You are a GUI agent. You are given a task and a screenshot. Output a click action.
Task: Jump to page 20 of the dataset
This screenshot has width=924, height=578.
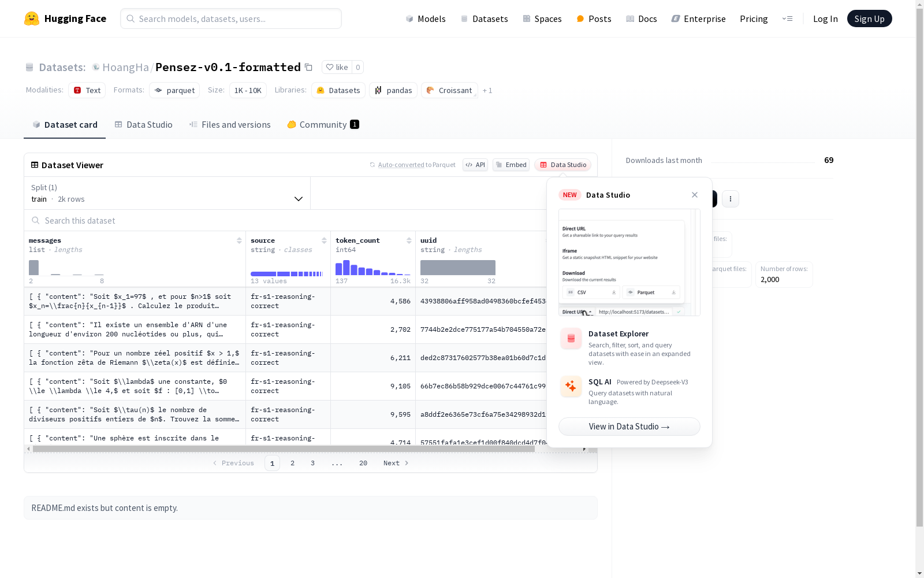[x=363, y=463]
